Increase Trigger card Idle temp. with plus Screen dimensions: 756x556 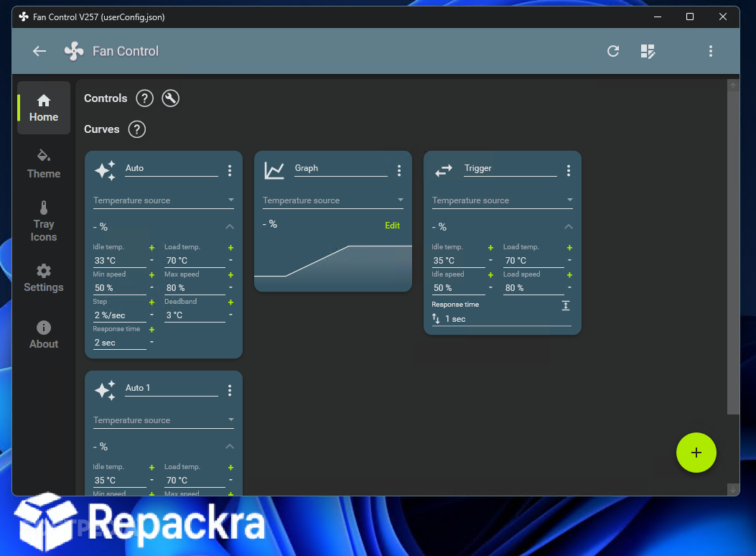click(x=490, y=247)
